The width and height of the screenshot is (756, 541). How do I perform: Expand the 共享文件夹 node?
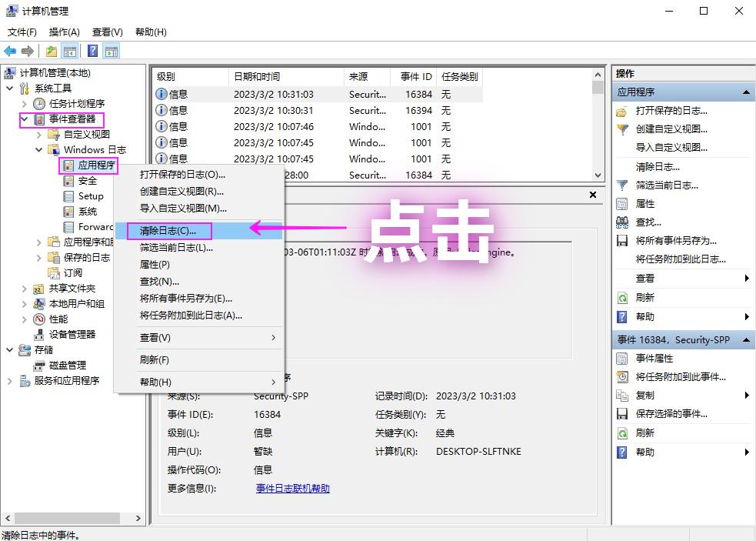click(24, 289)
